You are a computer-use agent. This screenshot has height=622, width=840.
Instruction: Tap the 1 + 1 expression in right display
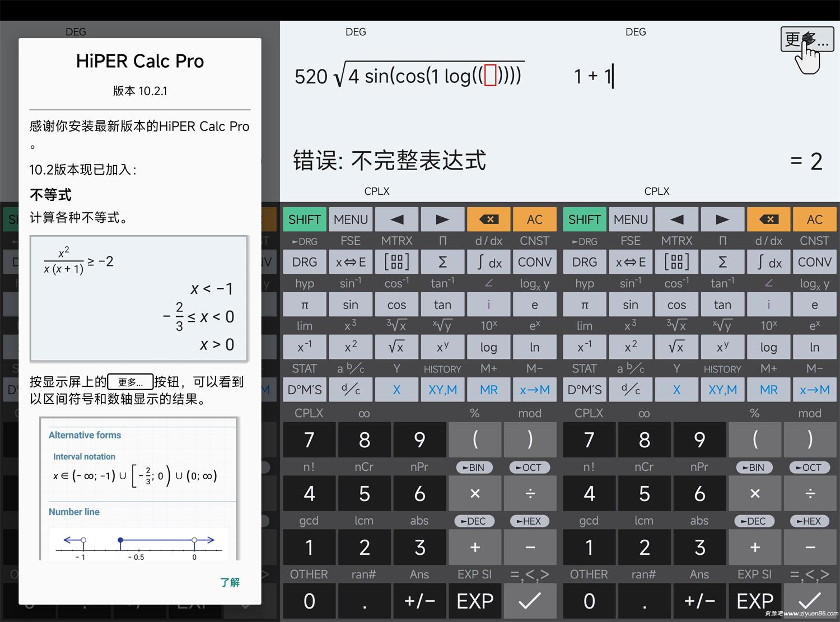tap(594, 76)
